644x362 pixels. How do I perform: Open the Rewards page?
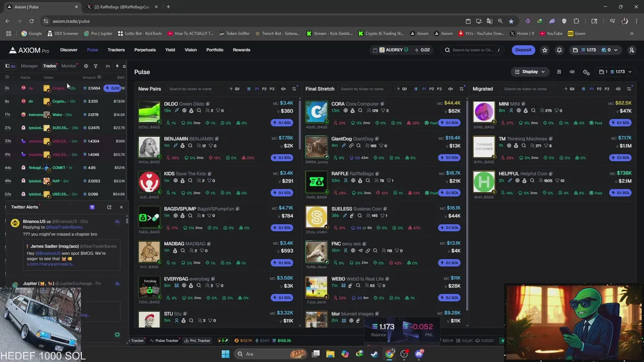coord(242,50)
